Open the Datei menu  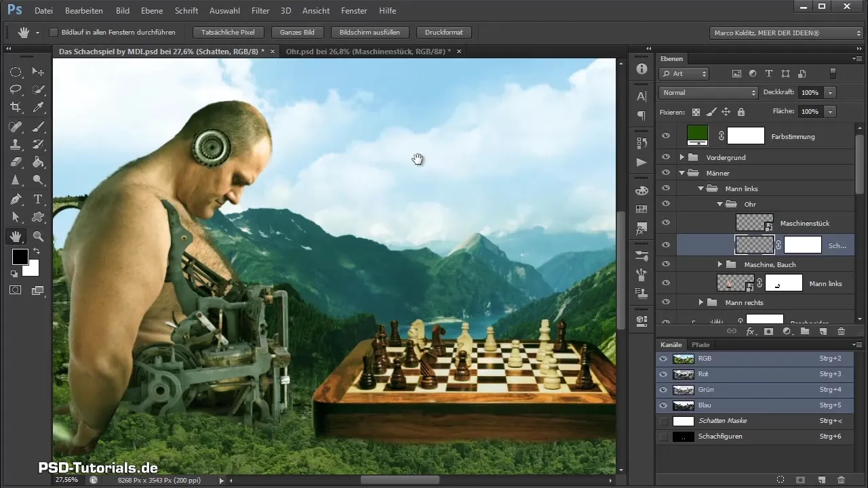point(43,11)
